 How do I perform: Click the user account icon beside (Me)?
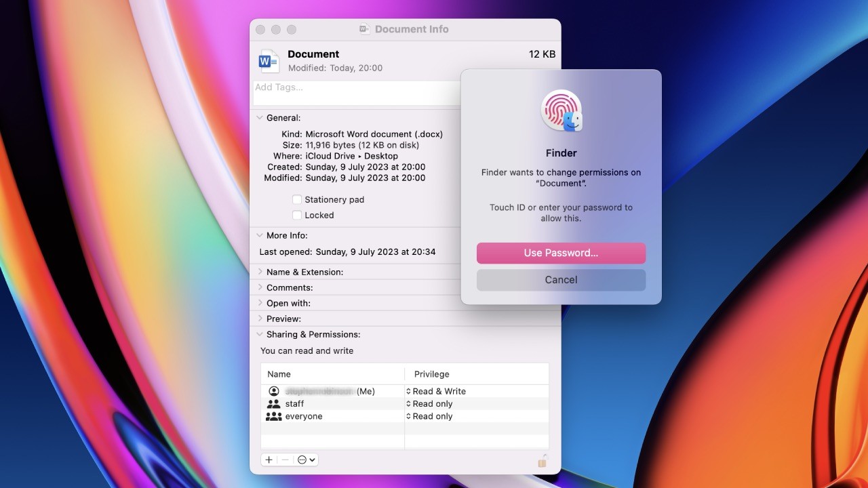(274, 391)
